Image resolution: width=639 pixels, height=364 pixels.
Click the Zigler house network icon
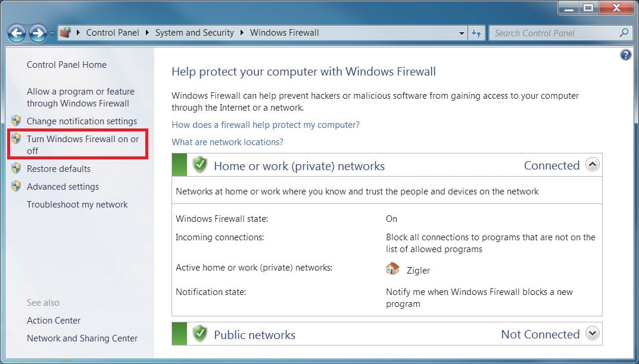pyautogui.click(x=392, y=269)
